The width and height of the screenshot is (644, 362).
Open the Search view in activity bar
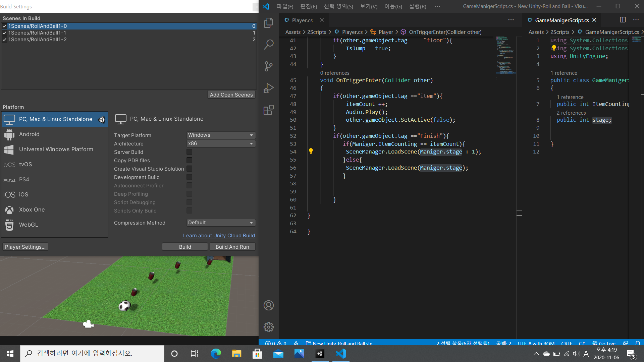(269, 44)
